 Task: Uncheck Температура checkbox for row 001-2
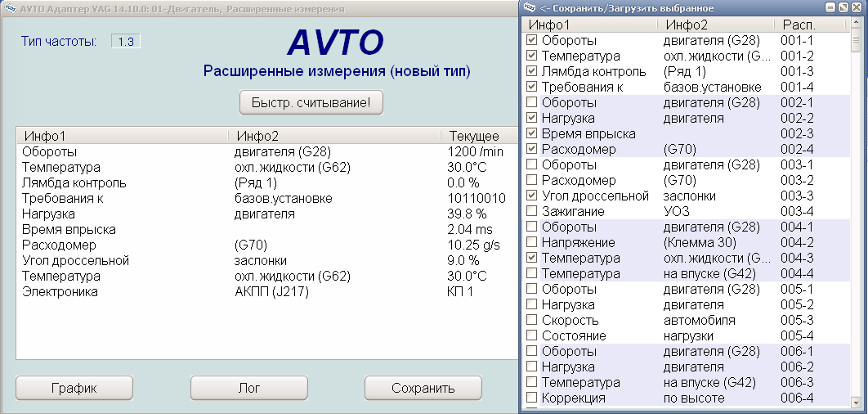tap(531, 56)
